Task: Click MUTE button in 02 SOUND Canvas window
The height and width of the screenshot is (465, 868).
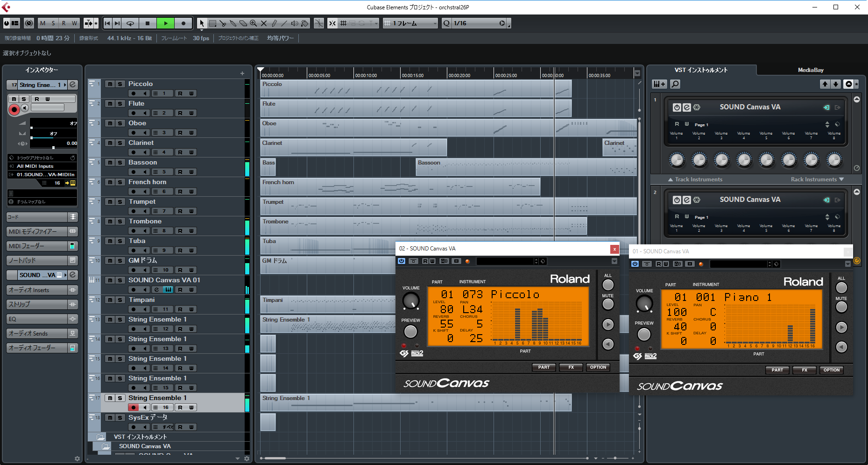Action: (x=608, y=304)
